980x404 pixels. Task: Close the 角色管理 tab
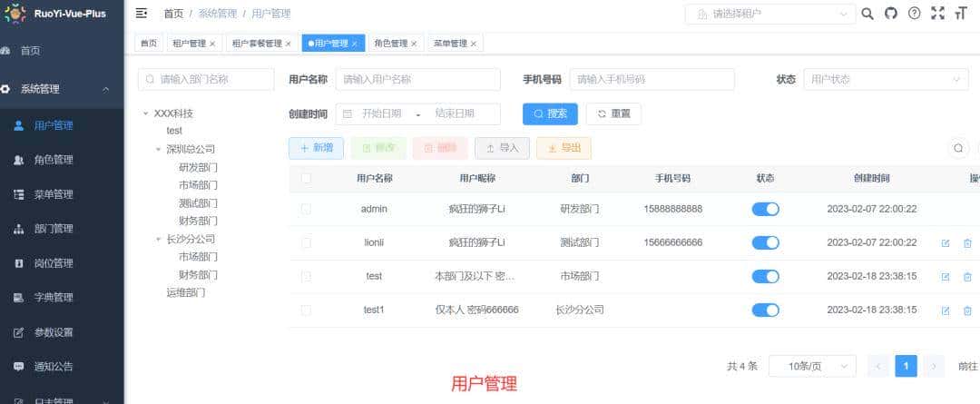414,44
